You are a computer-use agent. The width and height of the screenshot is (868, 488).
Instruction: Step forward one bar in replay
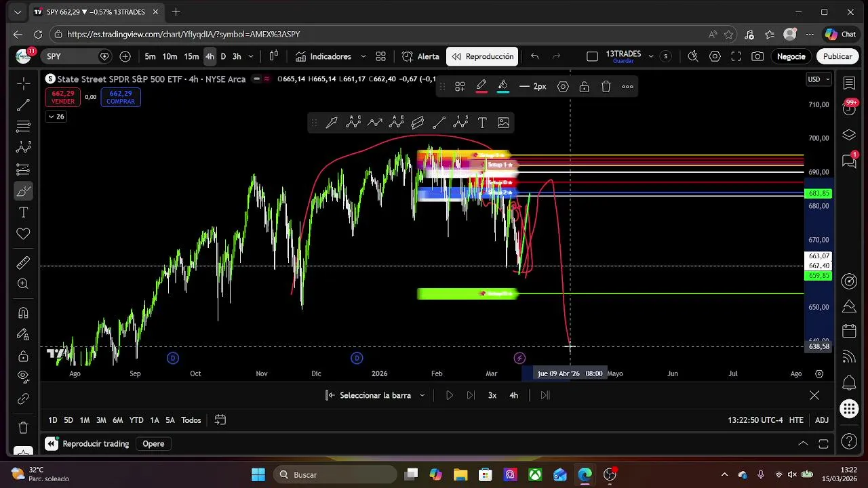471,395
